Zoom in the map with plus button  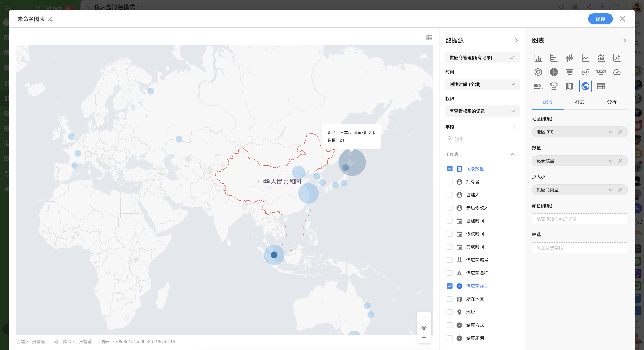(x=424, y=318)
